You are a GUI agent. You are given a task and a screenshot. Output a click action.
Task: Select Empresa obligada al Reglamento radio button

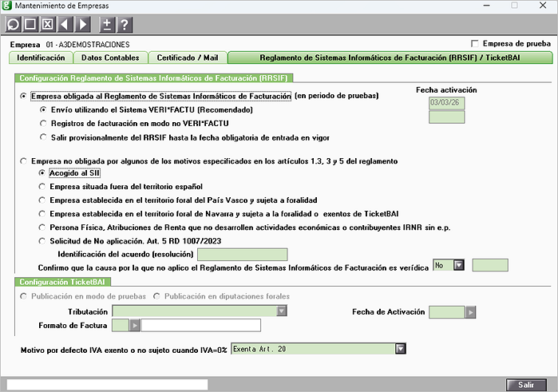pos(23,96)
